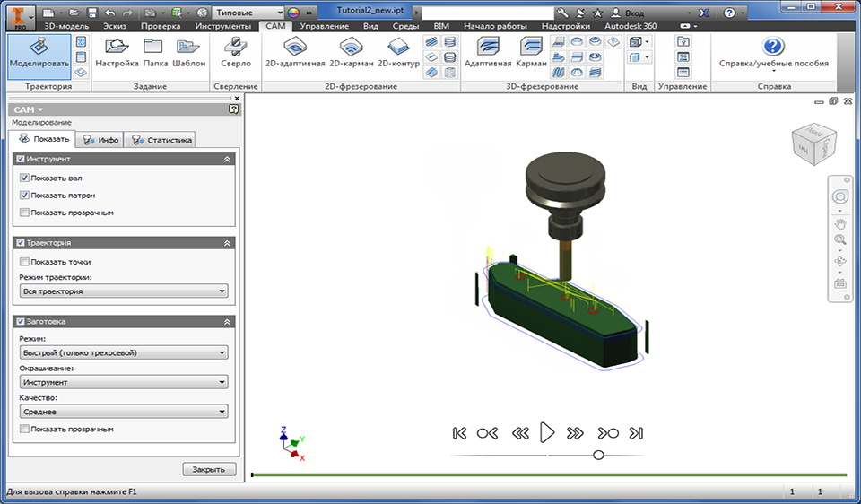
Task: Click the save icon in quick access toolbar
Action: point(91,13)
